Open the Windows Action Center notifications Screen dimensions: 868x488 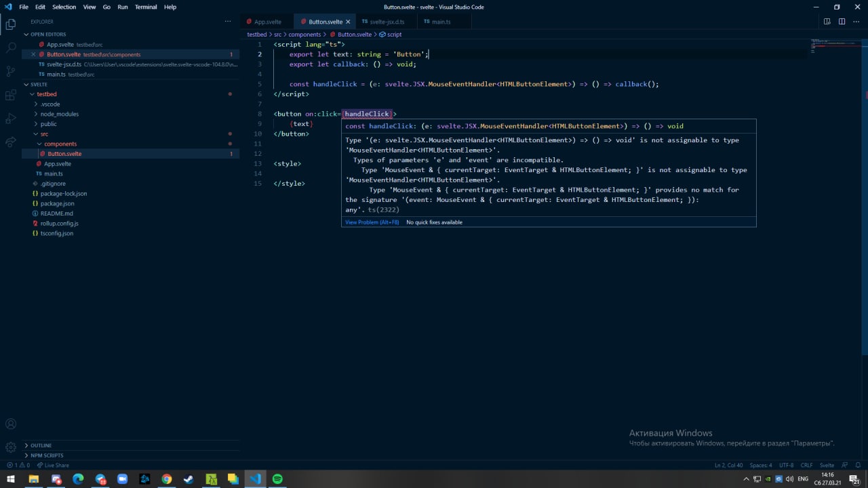[854, 479]
